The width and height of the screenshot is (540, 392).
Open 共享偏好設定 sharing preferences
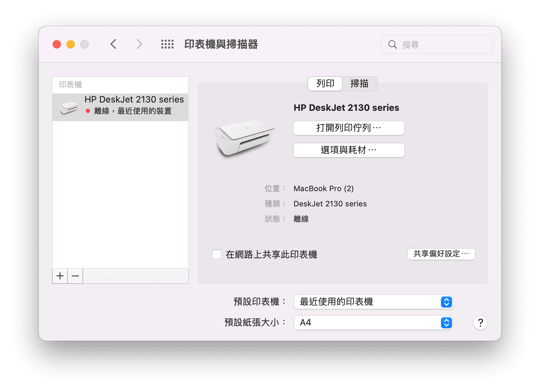coord(441,254)
